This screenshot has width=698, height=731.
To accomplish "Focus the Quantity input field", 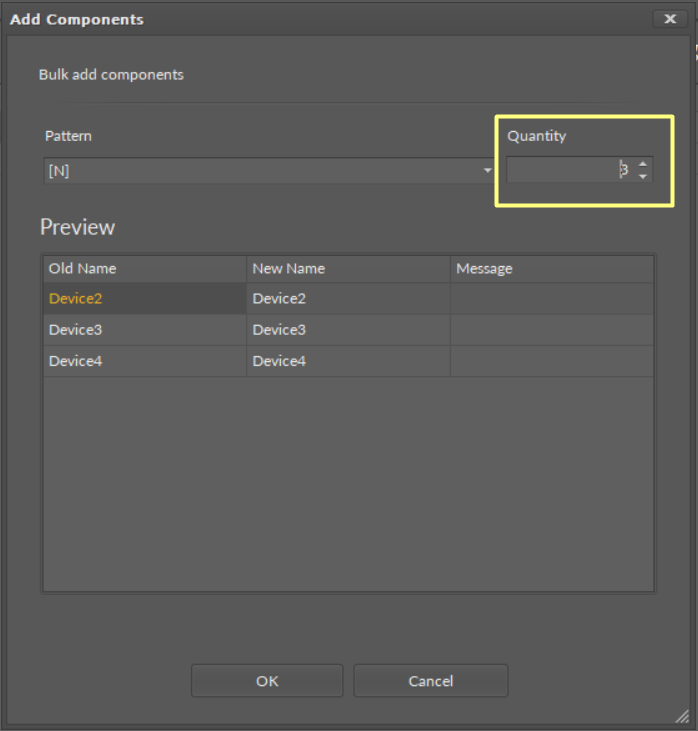I will pos(565,170).
